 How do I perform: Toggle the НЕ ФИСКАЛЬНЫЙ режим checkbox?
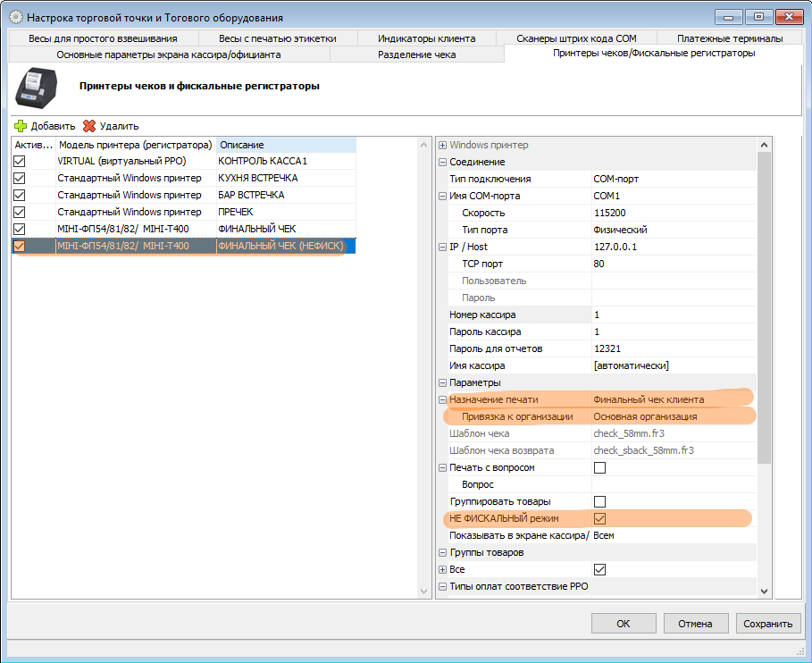tap(599, 518)
